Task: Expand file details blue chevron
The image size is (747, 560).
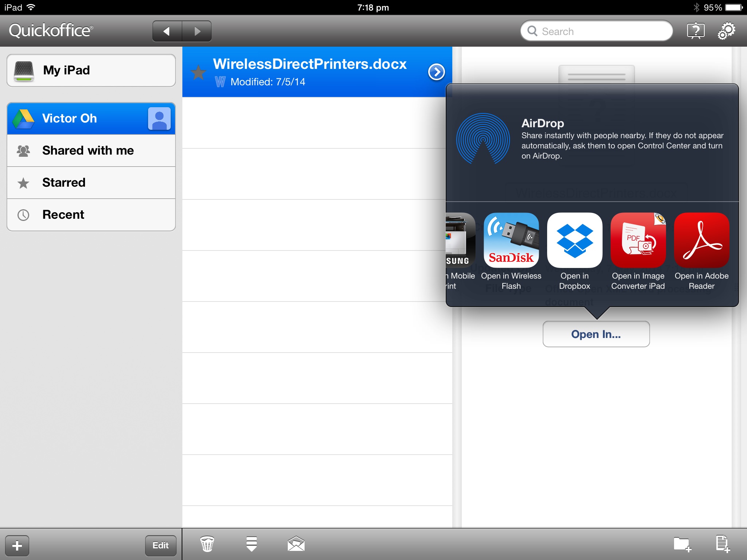Action: click(x=436, y=72)
